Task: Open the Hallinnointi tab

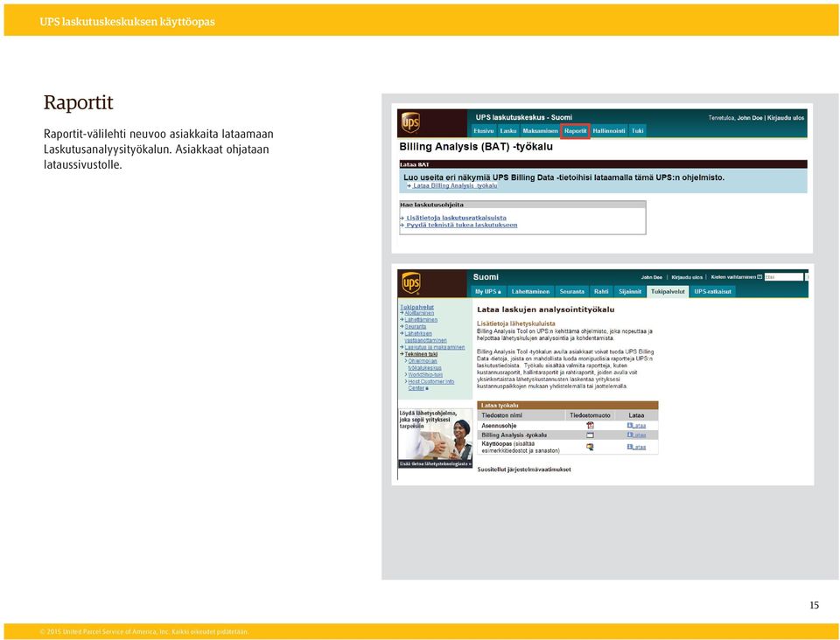Action: [x=609, y=131]
